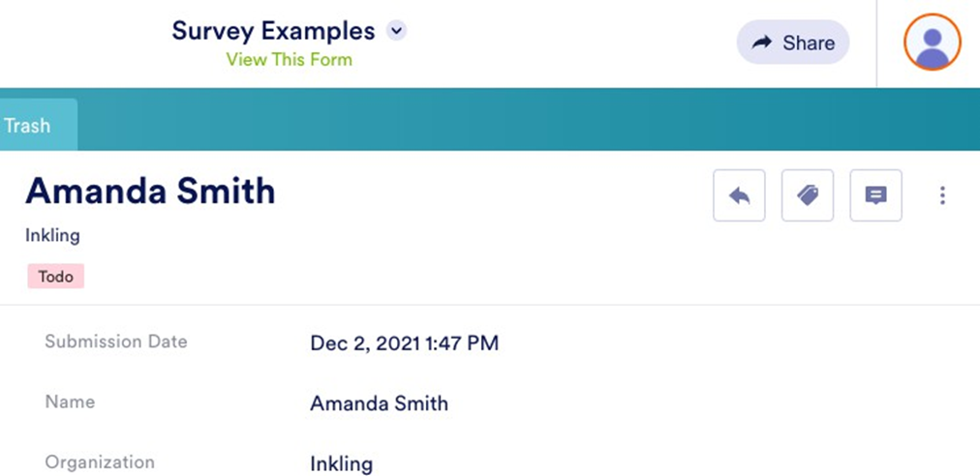Click the Survey Examples form title
980x476 pixels.
(x=273, y=31)
